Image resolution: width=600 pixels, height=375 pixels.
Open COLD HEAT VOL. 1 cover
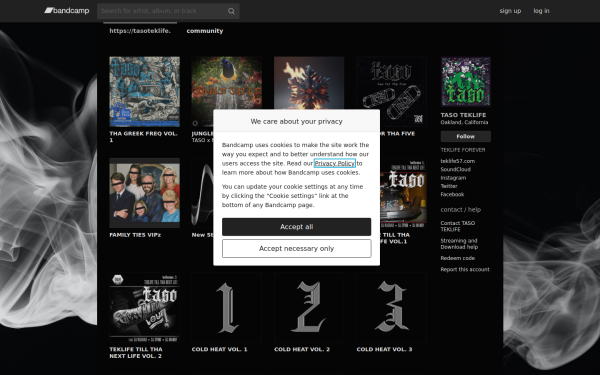[x=227, y=307]
